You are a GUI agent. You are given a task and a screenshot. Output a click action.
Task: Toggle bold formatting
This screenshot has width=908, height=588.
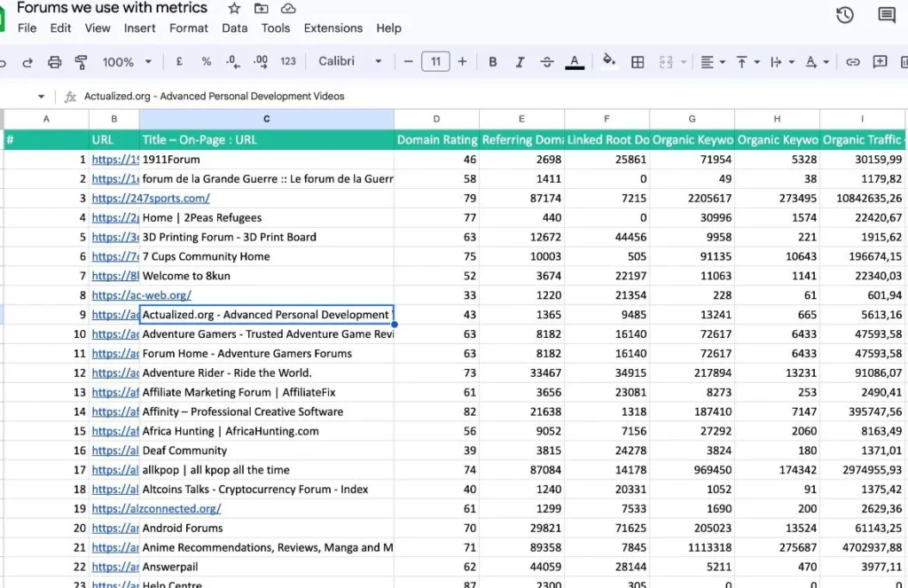click(493, 62)
